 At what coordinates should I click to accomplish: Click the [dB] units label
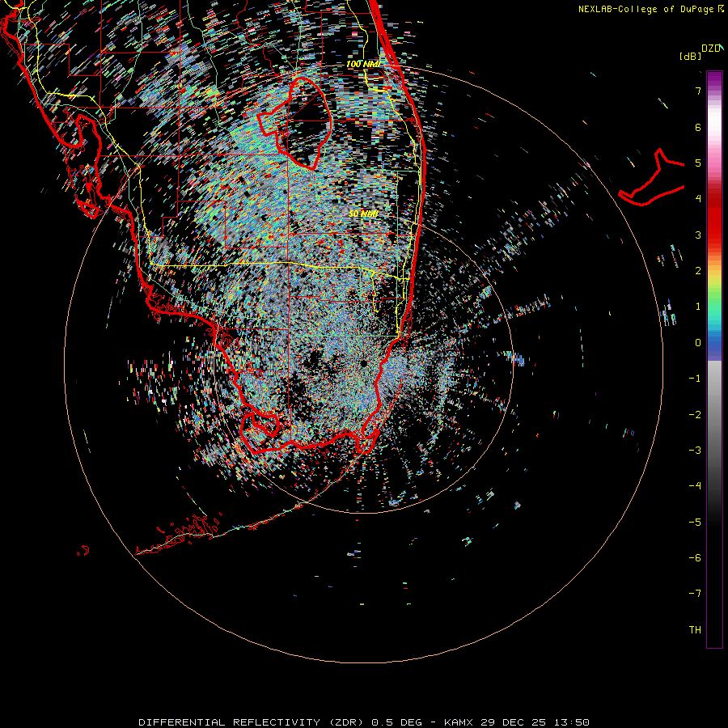click(x=691, y=56)
